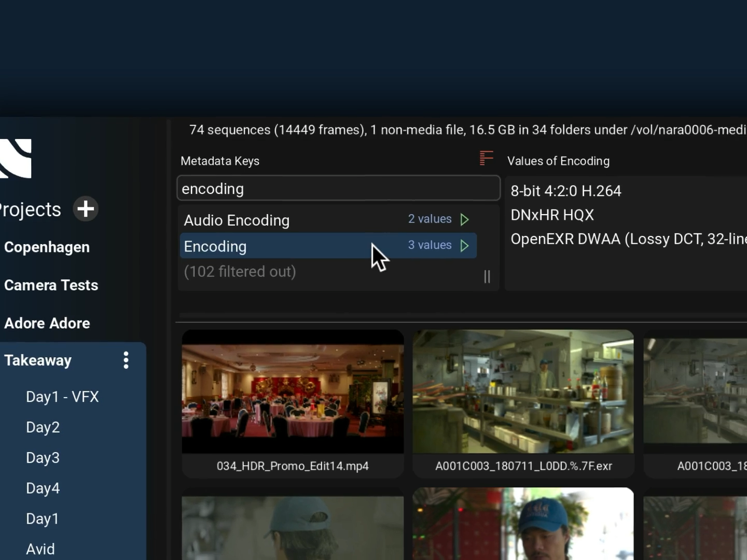Viewport: 747px width, 560px height.
Task: Select the 8-bit 4:2:0 H.264 value
Action: [565, 191]
